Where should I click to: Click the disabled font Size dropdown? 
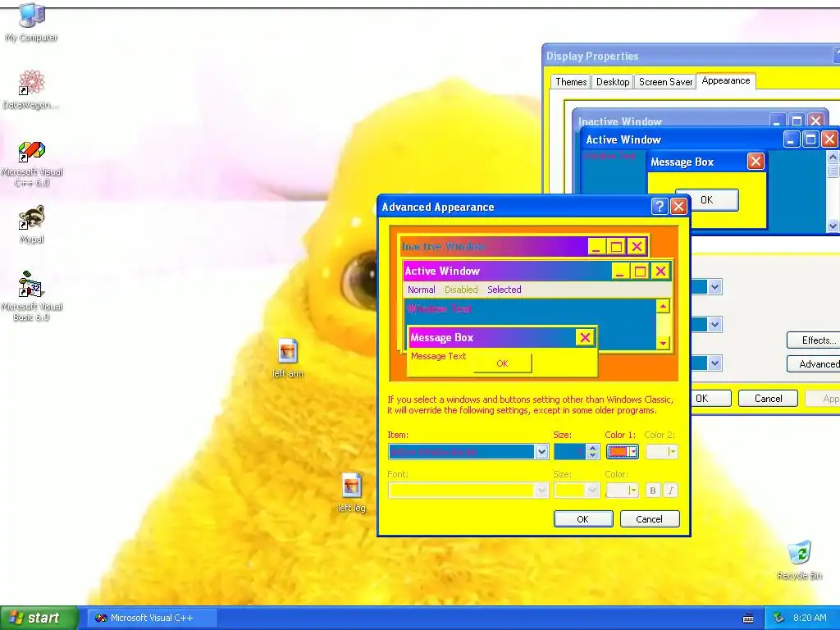tap(576, 491)
